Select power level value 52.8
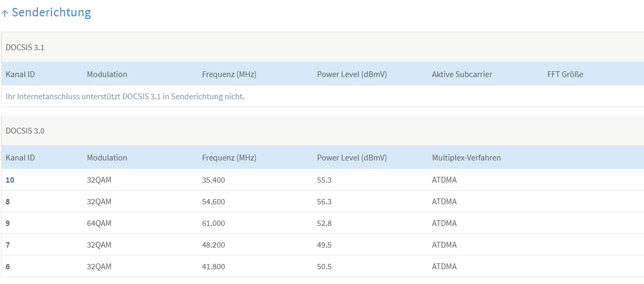Screen dimensions: 644x284 (324, 223)
